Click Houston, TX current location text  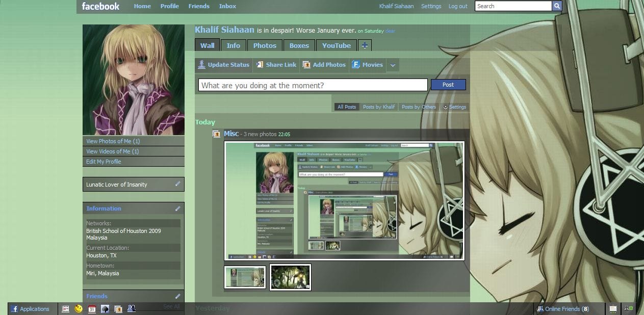tap(101, 255)
